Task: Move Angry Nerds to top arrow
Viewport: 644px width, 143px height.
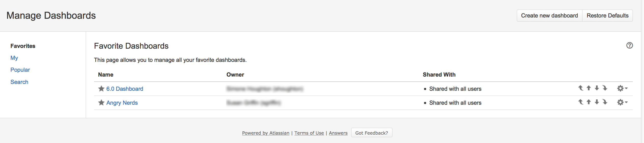Action: 581,102
